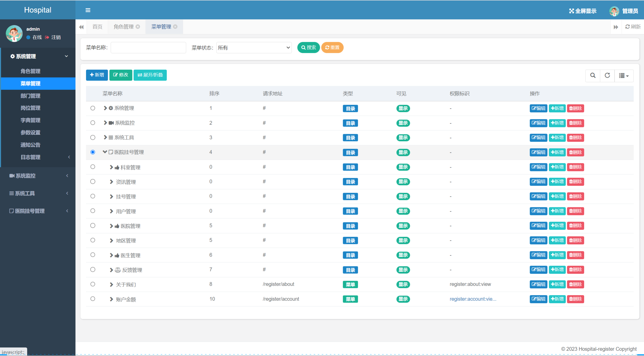The height and width of the screenshot is (356, 644).
Task: Open 部门管理 in the sidebar menu
Action: 30,96
